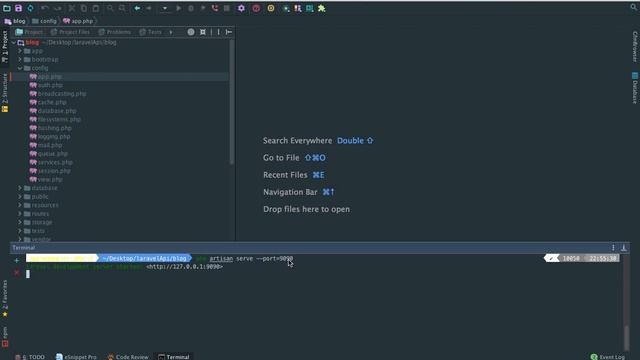Toggle the 1: Project side tool window
640x360 pixels.
(4, 46)
